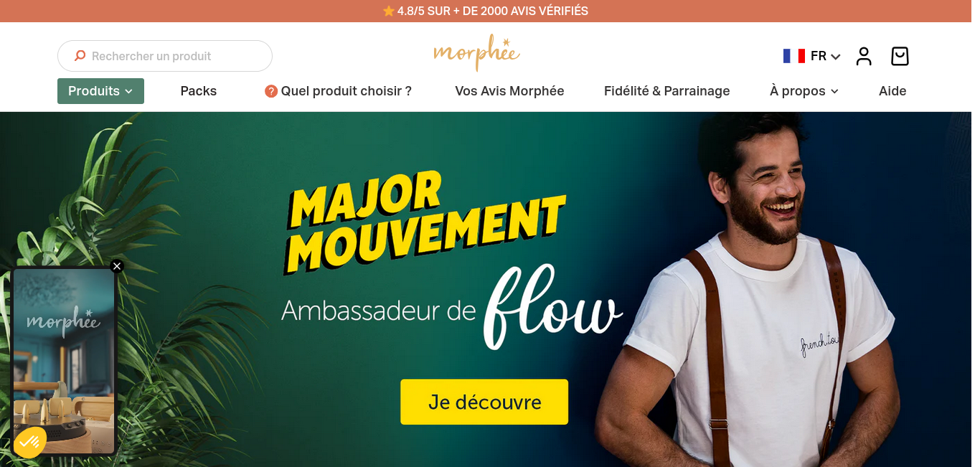Open the Morphée video thumbnail
Screen dimensions: 980x467
click(x=64, y=361)
